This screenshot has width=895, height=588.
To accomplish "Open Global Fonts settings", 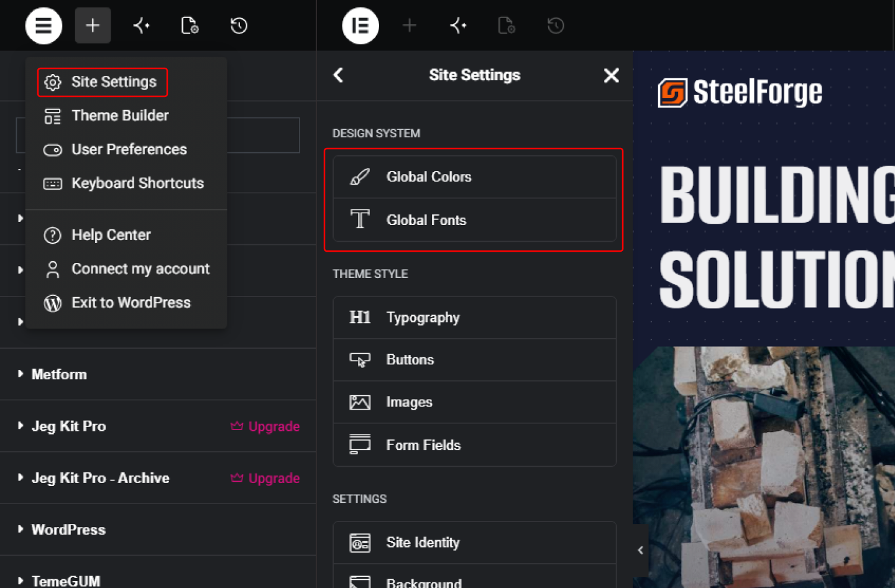I will [x=474, y=220].
